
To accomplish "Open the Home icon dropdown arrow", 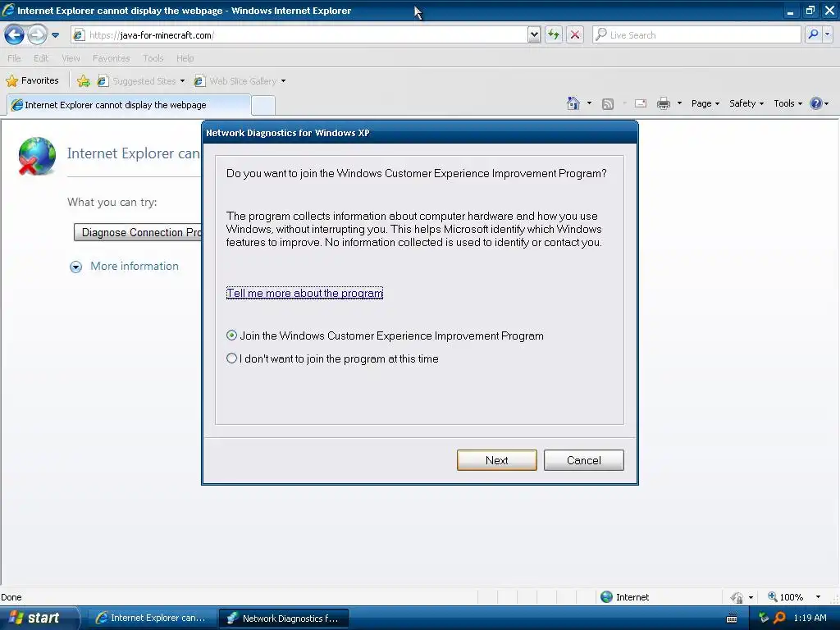I will [589, 103].
